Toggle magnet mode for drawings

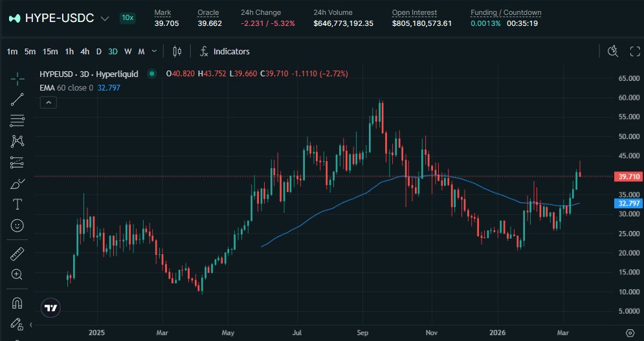point(17,303)
